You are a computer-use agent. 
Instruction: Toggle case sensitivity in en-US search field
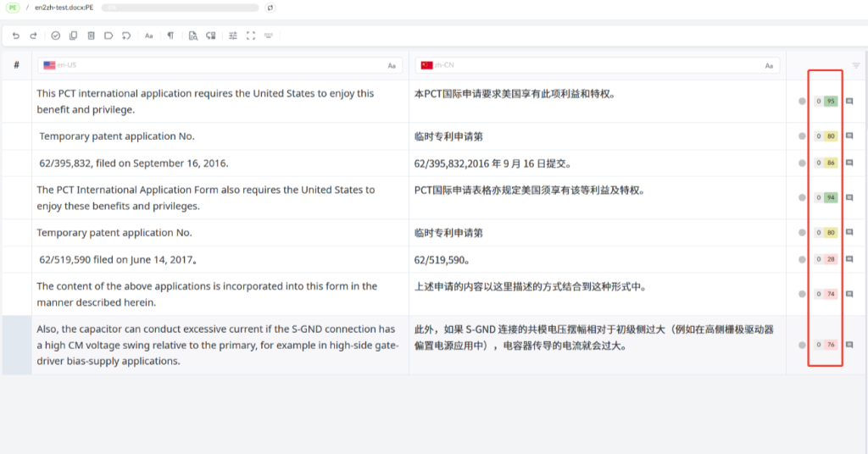[x=392, y=65]
